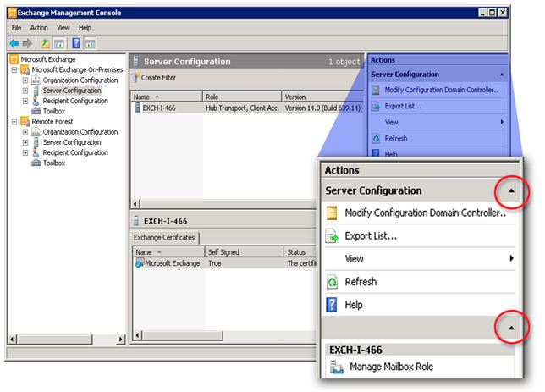Click the Microsoft Exchange certificate icon
Image resolution: width=545 pixels, height=392 pixels.
pos(140,263)
